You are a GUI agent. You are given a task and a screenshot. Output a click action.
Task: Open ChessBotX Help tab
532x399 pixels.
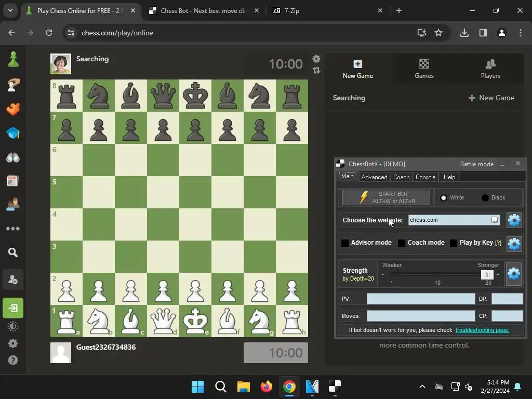click(x=449, y=177)
